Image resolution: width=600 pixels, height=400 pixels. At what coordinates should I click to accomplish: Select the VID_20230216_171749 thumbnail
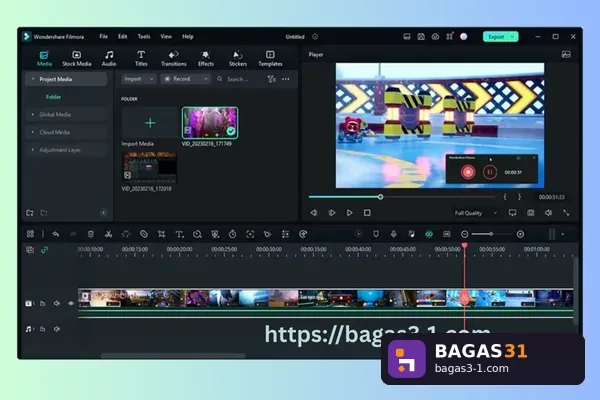pos(210,123)
